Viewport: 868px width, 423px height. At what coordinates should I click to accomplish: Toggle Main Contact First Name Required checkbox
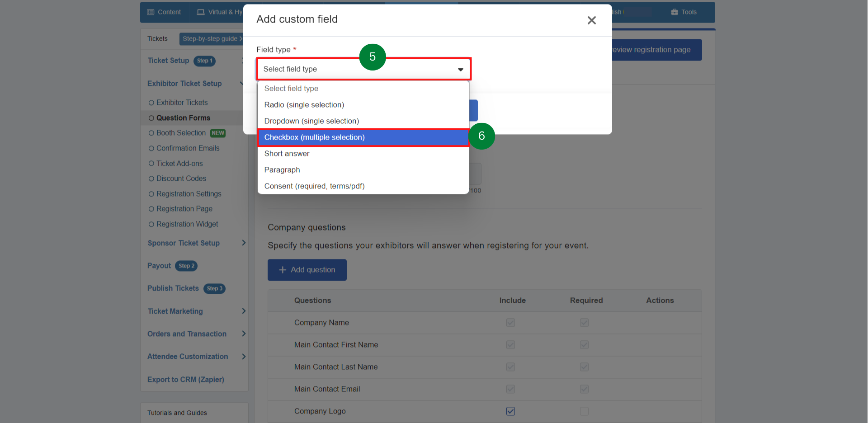(x=585, y=345)
